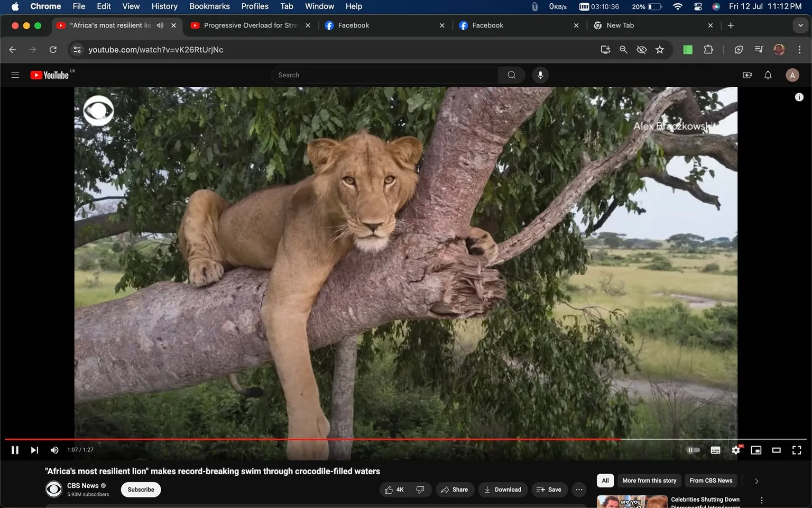Viewport: 812px width, 508px height.
Task: Open Chrome's three-dot browser menu
Action: tap(800, 49)
